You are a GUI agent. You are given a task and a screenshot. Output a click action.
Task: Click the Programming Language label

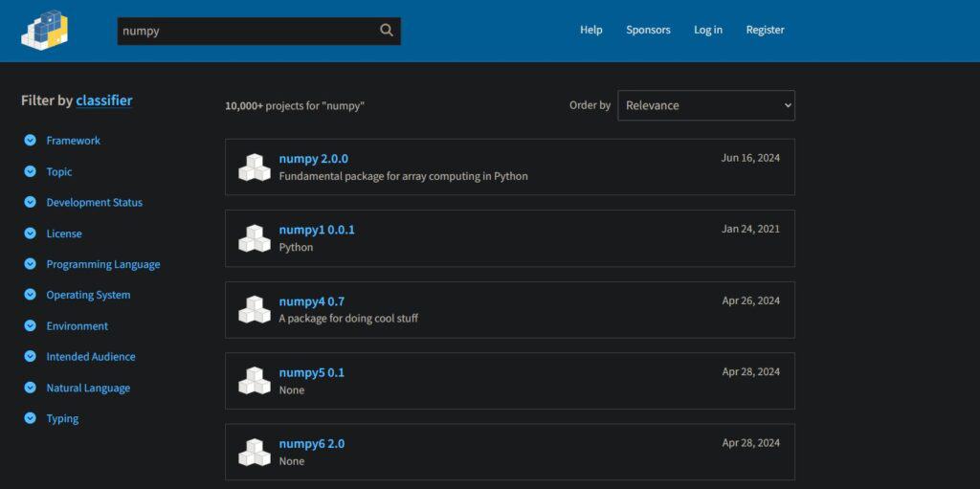[x=103, y=264]
